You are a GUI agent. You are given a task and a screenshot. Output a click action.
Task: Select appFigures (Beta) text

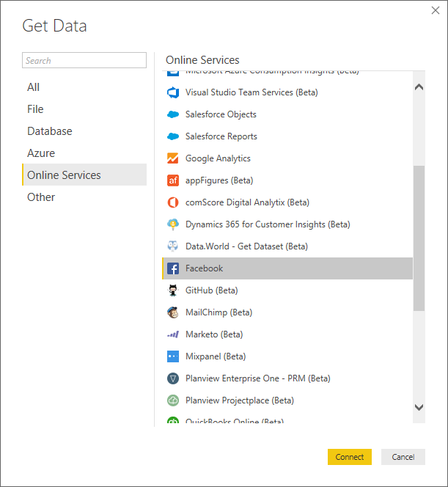(x=219, y=180)
